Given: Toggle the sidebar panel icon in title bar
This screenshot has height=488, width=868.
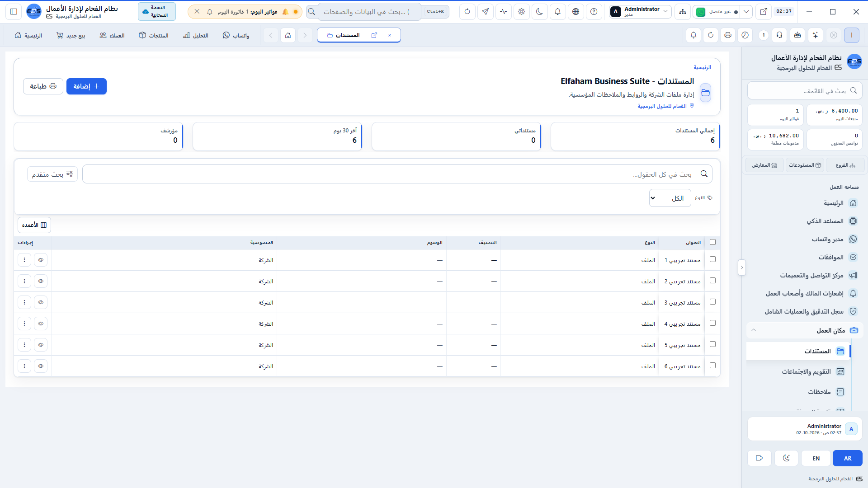Looking at the screenshot, I should pyautogui.click(x=14, y=12).
